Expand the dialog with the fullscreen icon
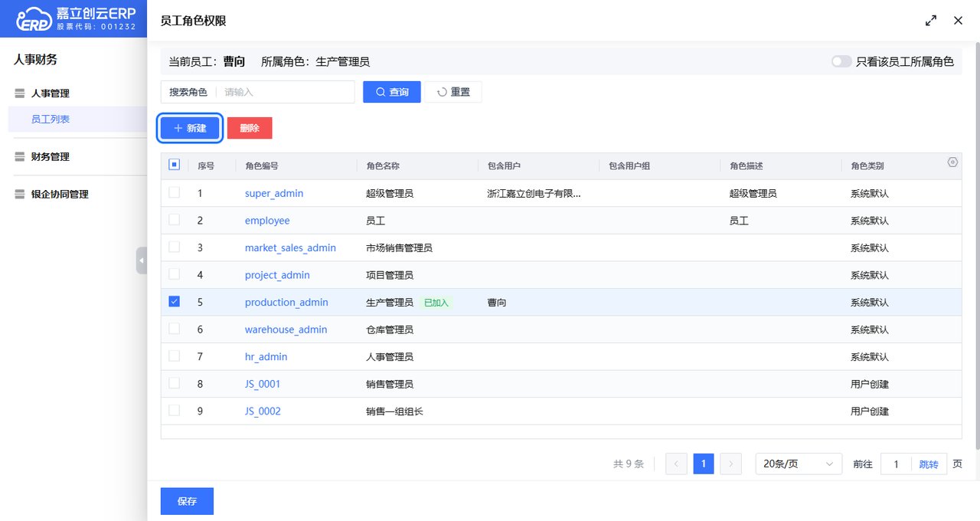The height and width of the screenshot is (521, 980). [x=931, y=21]
